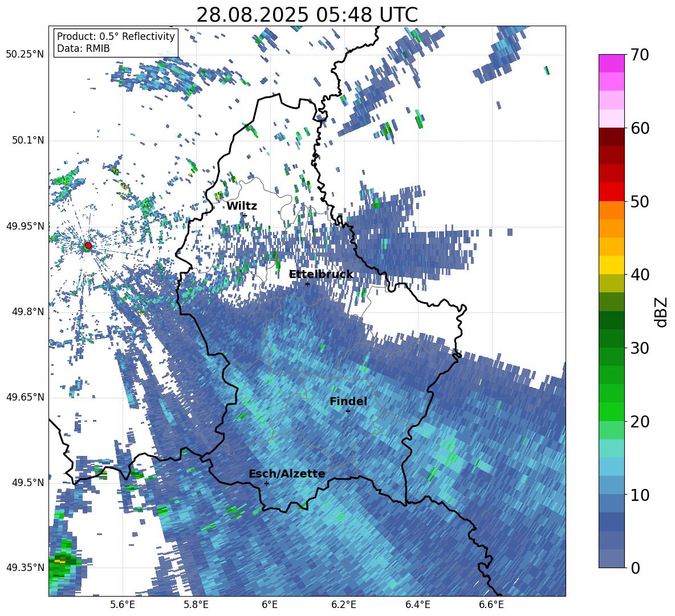This screenshot has width=675, height=616.
Task: Click the 50.25°N latitude label
Action: pos(25,55)
